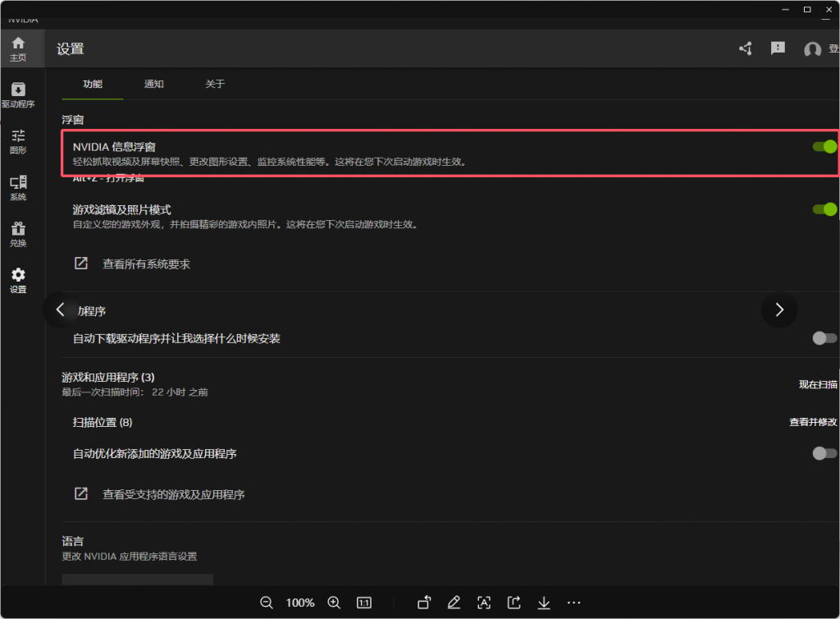Click the 最后一次扫描时间 text

point(135,392)
